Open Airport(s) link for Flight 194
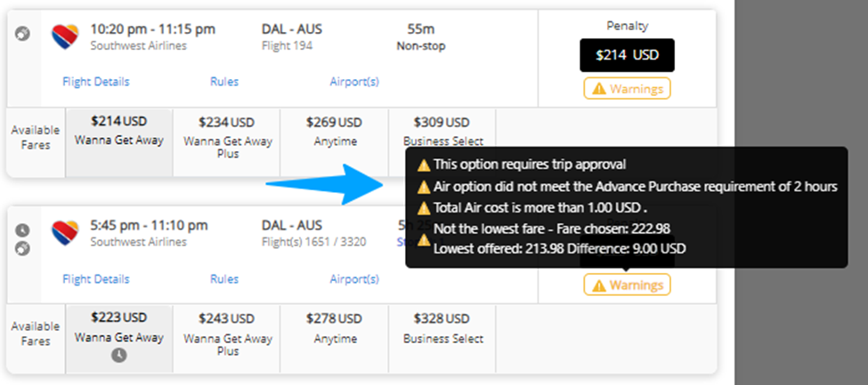Screen dimensions: 868x385 tap(354, 82)
